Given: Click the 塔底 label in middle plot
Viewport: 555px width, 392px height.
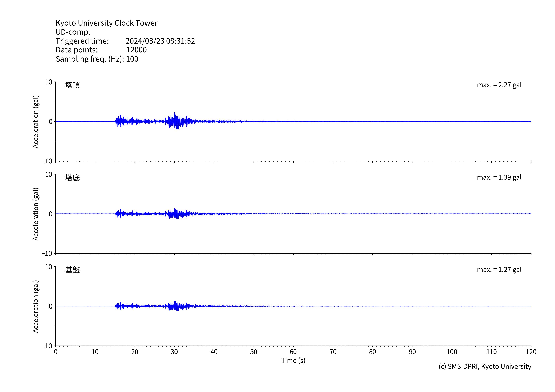Looking at the screenshot, I should [72, 178].
